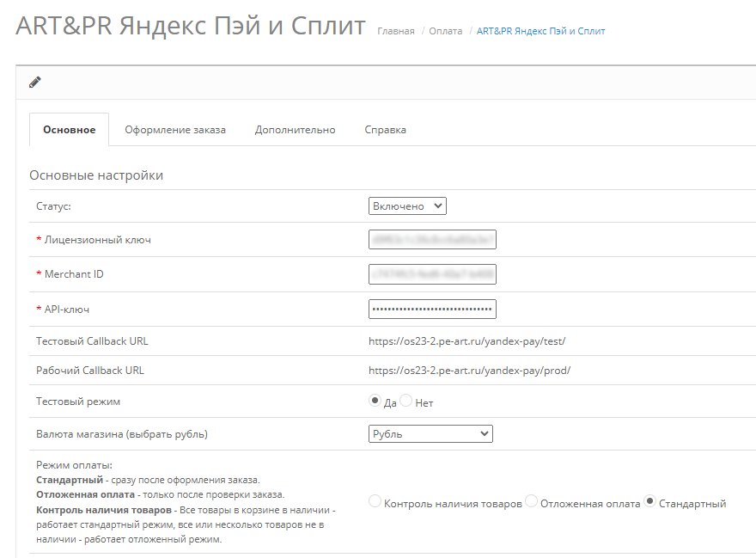756x558 pixels.
Task: Select Нет for Тестовый режим
Action: (x=406, y=400)
